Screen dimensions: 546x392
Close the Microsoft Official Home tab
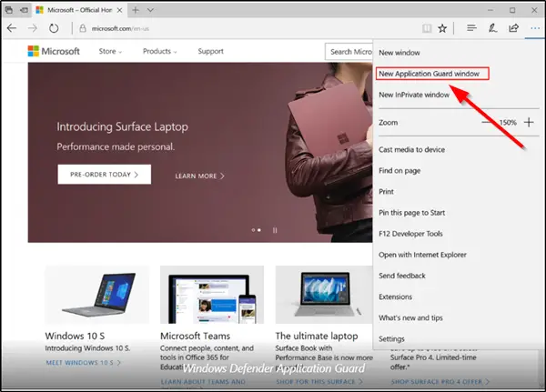(x=119, y=10)
